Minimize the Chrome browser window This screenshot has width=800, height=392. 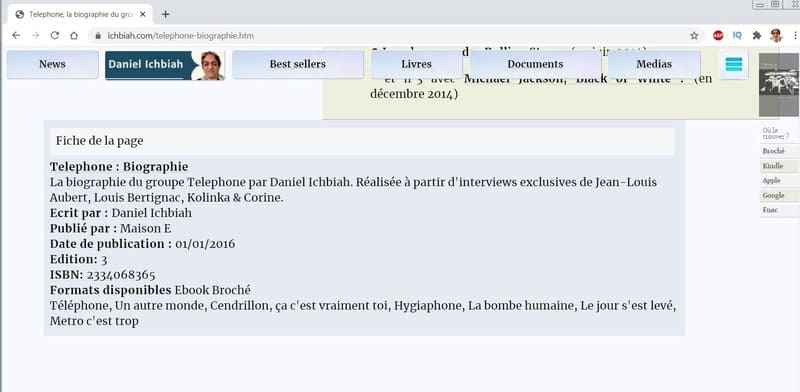click(x=760, y=4)
